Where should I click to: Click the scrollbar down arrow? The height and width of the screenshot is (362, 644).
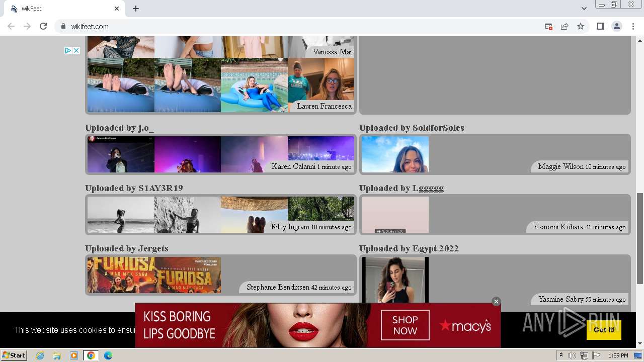click(640, 343)
